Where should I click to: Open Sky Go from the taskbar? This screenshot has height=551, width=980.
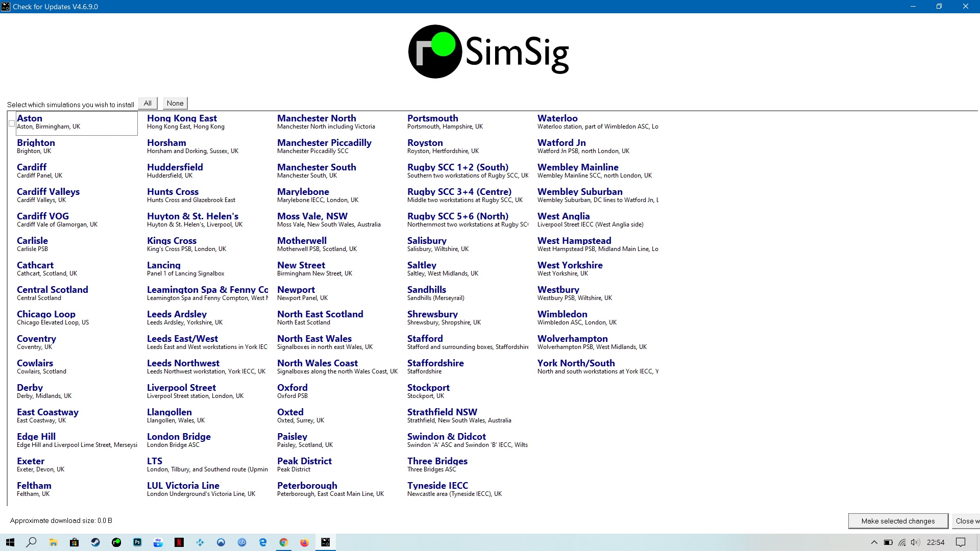pos(158,542)
